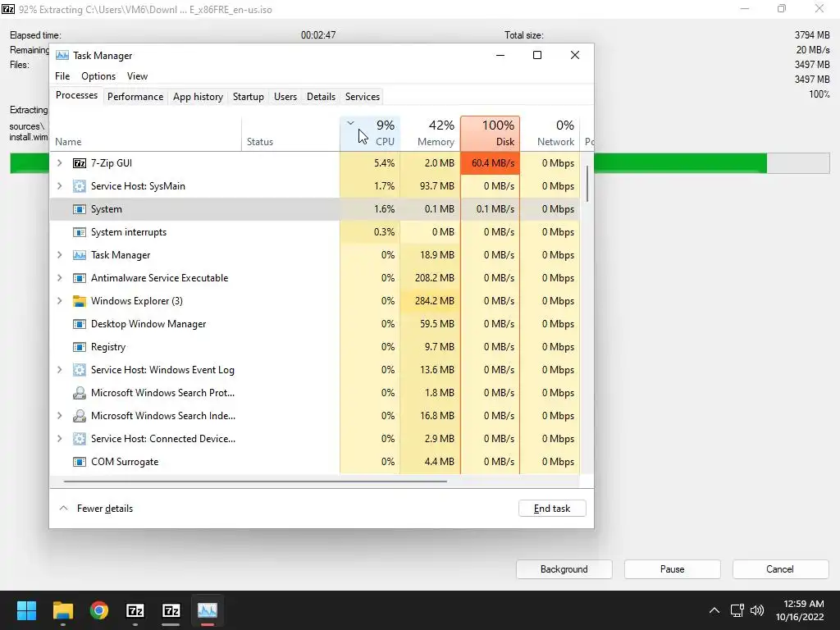The height and width of the screenshot is (630, 840).
Task: Switch to the Users tab
Action: 285,97
